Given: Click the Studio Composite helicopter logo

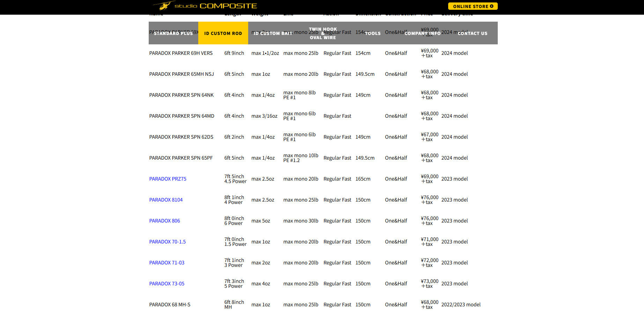Looking at the screenshot, I should pos(205,6).
